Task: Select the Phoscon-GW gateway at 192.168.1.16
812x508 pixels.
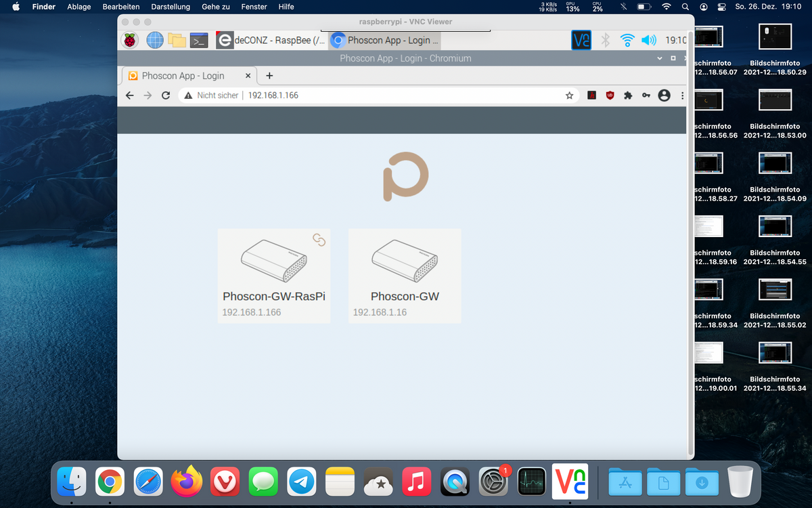Action: point(405,276)
